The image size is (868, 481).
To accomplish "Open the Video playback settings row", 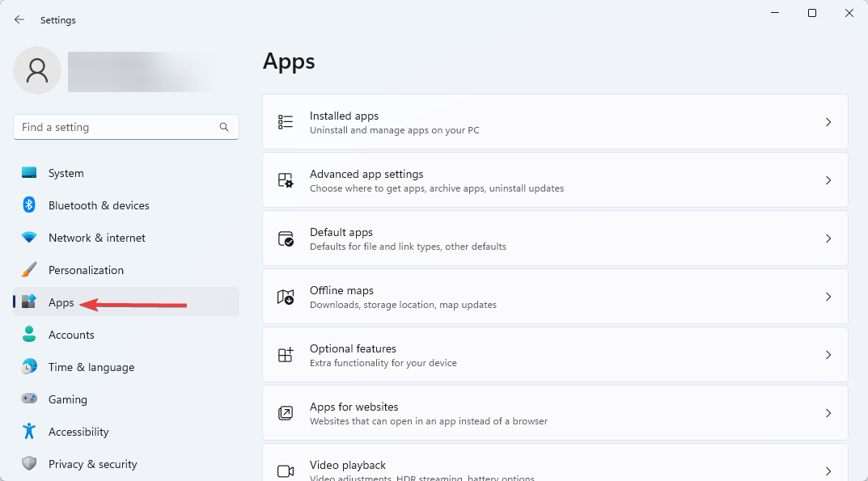I will [555, 467].
